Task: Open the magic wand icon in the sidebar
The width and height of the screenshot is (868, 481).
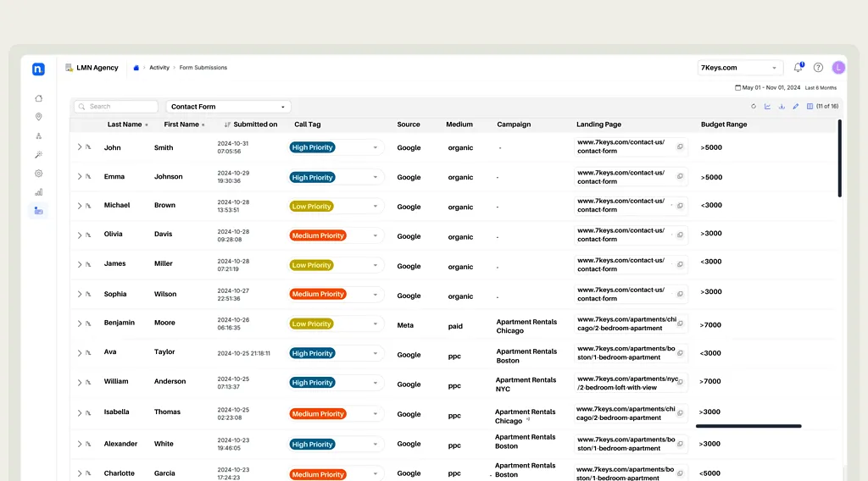Action: click(39, 155)
